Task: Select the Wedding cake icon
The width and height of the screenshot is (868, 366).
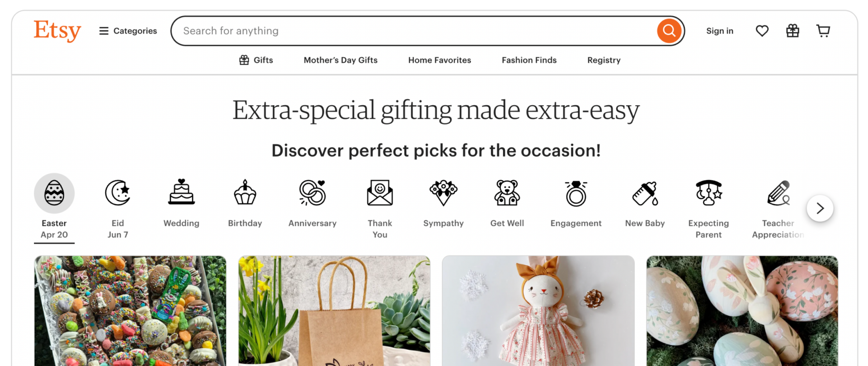Action: [x=181, y=192]
